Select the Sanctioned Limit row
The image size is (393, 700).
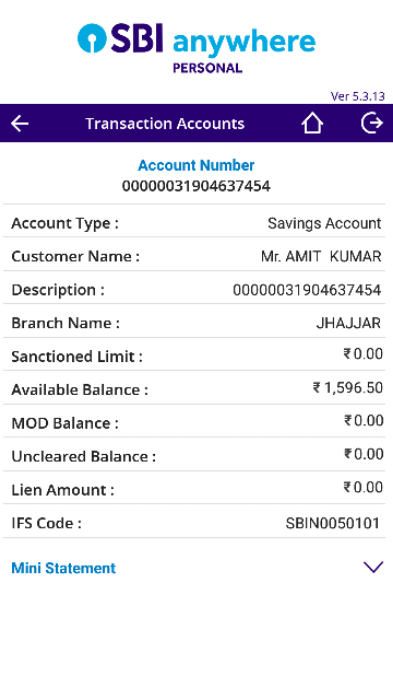coord(194,354)
